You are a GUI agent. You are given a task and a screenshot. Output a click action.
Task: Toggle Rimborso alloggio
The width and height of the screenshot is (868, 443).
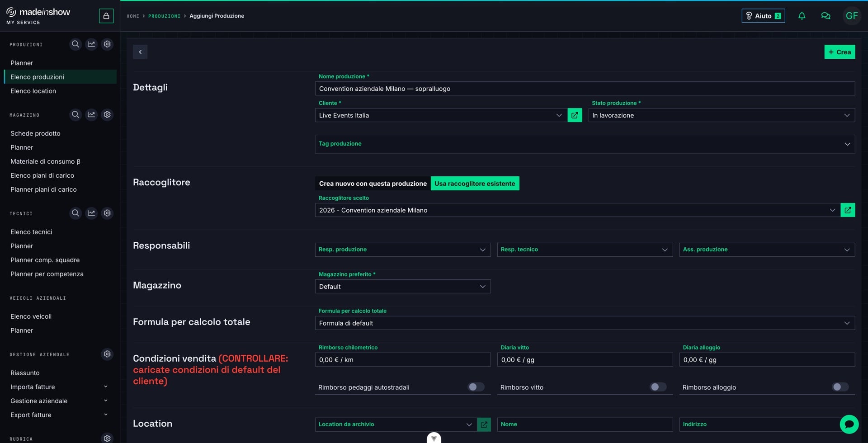tap(840, 387)
